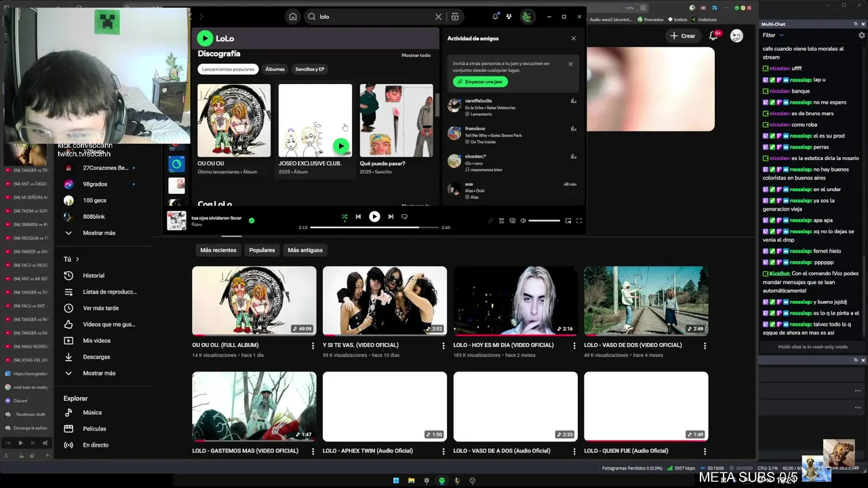Skip to next track in Spotify
868x488 pixels.
[391, 217]
